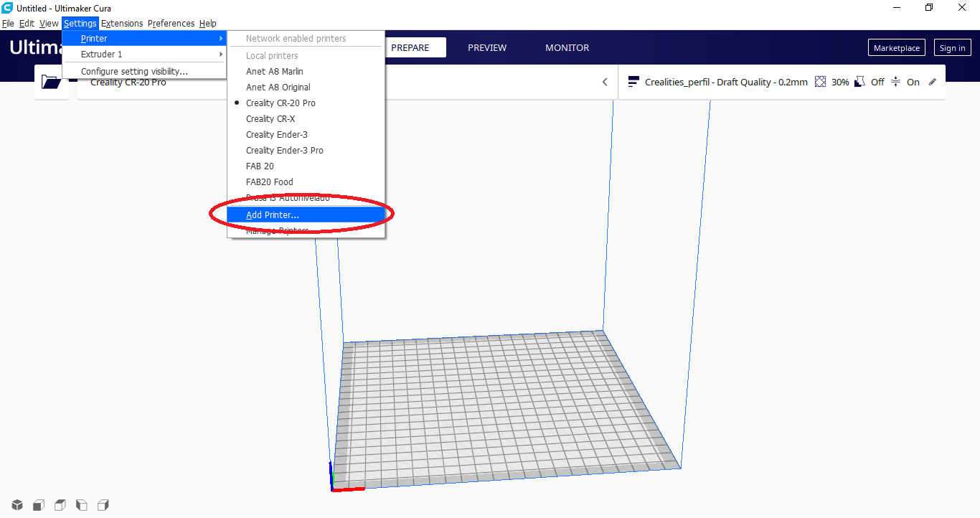Switch to 3D perspective view cube
The width and height of the screenshot is (980, 518).
[x=17, y=504]
